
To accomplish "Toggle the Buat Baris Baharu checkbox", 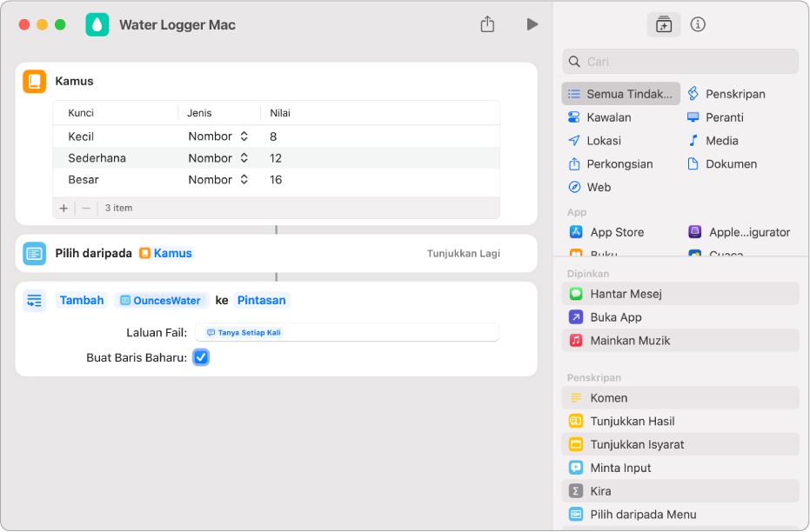I will tap(201, 357).
